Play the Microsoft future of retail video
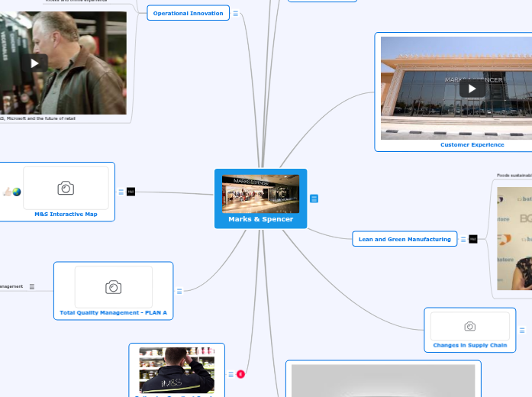Screen dimensions: 532x397 coord(34,63)
